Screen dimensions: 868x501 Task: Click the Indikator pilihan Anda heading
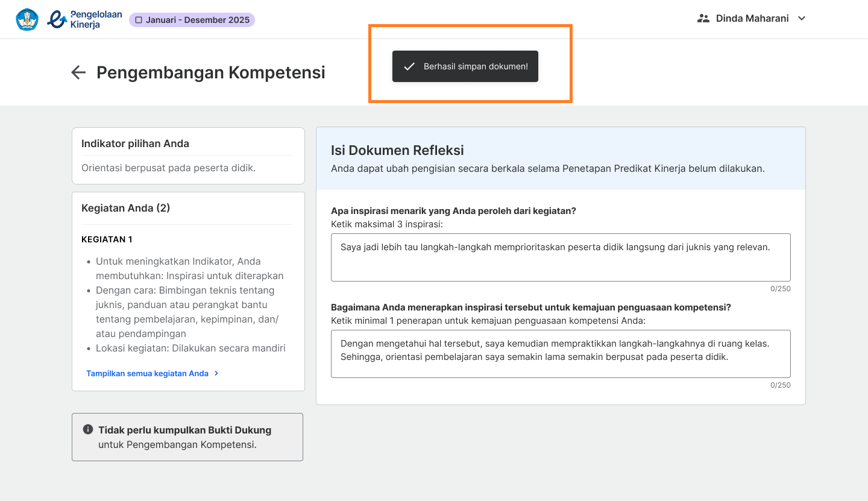135,143
